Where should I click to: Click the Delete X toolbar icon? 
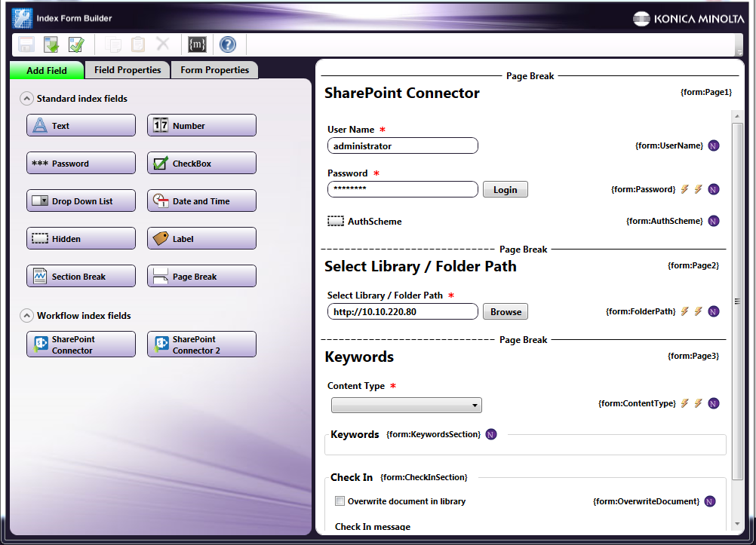click(163, 44)
